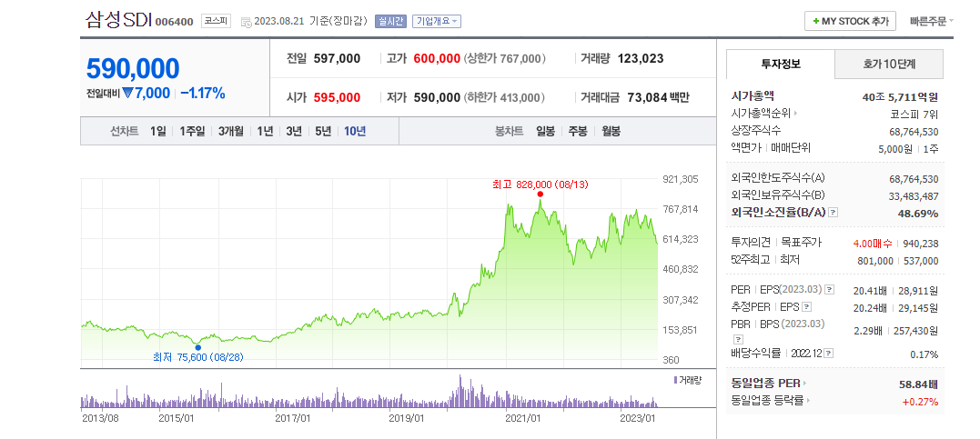Select the 1년 line chart period
Screen dimensions: 980x439
pos(265,131)
